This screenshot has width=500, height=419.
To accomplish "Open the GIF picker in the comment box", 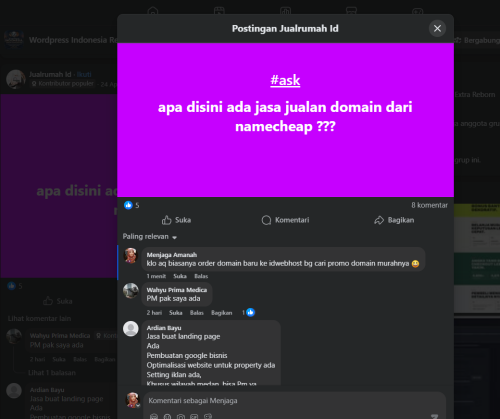I will (194, 416).
